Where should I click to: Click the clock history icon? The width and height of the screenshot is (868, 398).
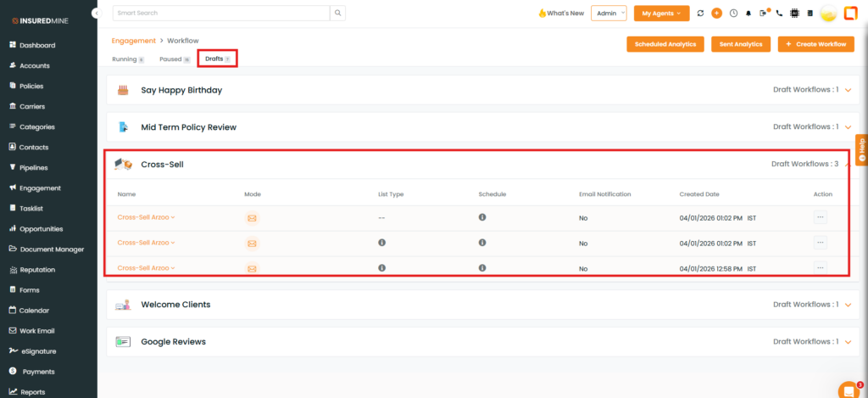[733, 14]
